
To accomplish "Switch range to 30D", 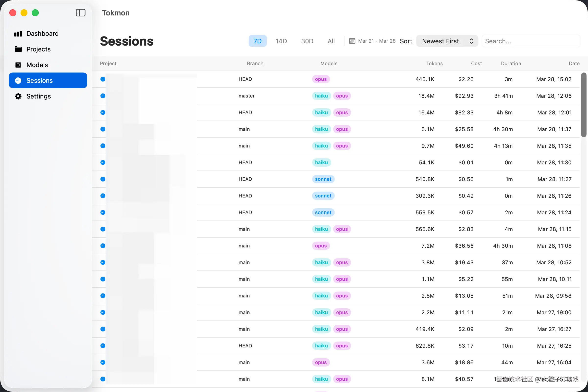I will click(307, 41).
